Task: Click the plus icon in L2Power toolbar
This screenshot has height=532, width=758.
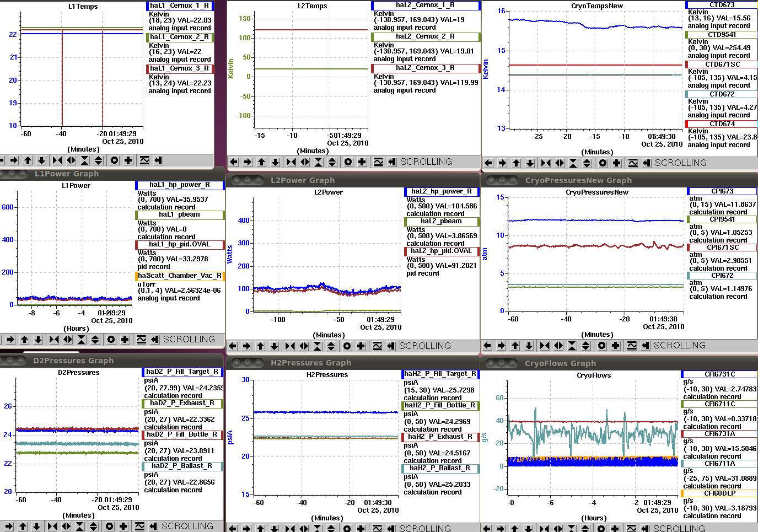Action: 361,346
